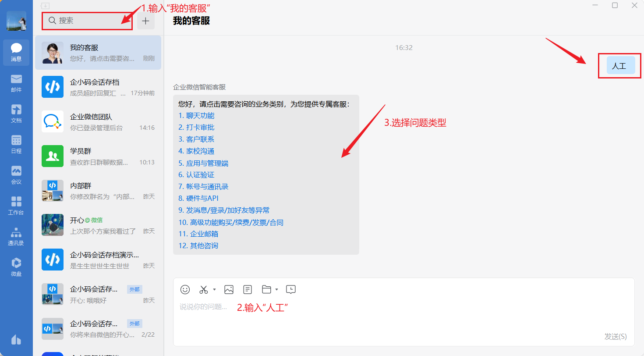This screenshot has height=356, width=644.
Task: Click link 9. 发消息/登录/加好友等异常
Action: tap(224, 210)
